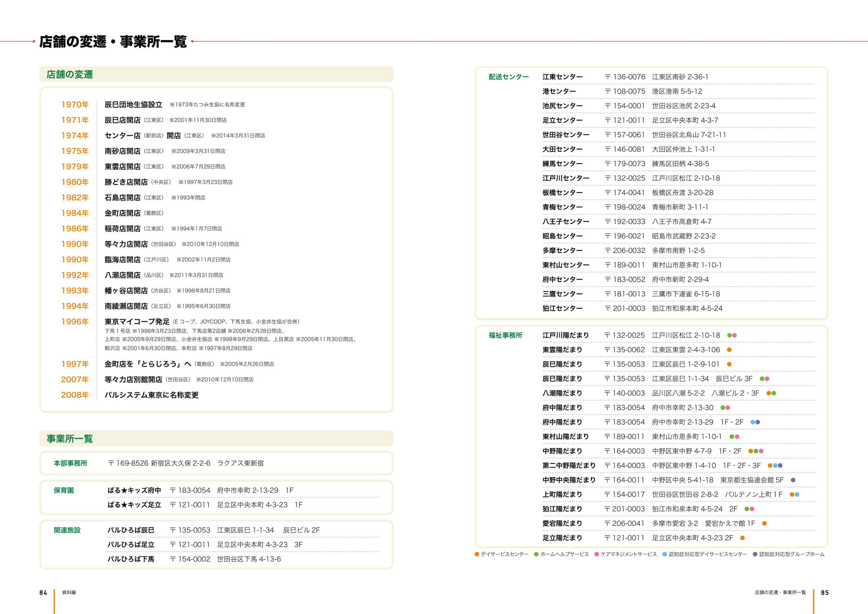Click 世田谷センター row name

[x=566, y=135]
